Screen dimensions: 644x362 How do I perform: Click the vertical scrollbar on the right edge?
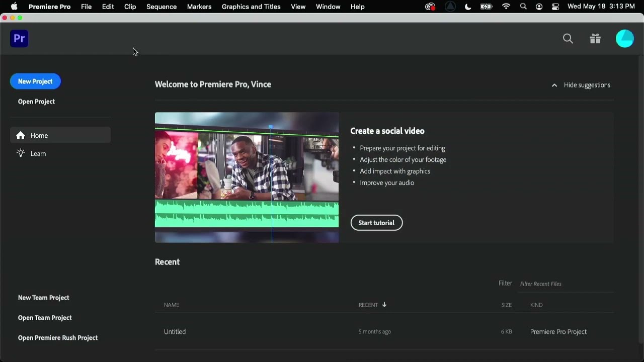(x=640, y=199)
